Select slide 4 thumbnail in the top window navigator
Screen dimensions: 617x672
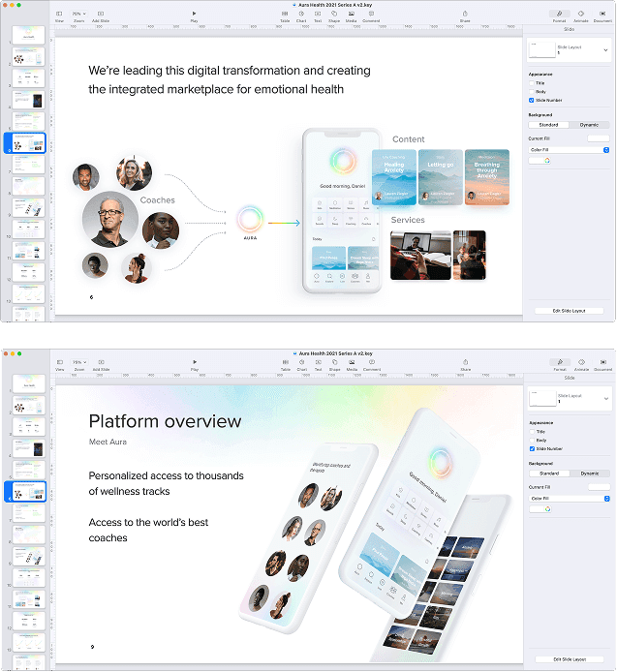click(28, 100)
